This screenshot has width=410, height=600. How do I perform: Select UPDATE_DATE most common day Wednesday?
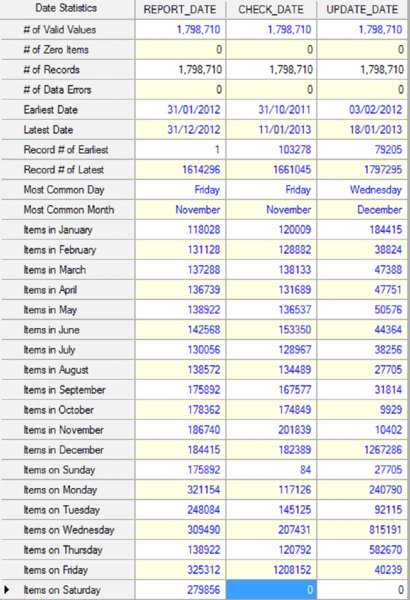(376, 190)
